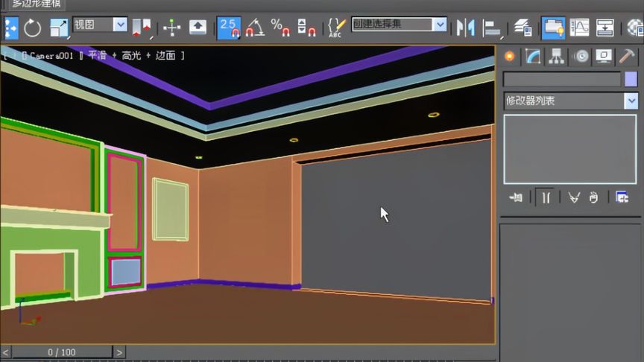Open the Curve Editor
Viewport: 644px width, 362px height.
[579, 28]
